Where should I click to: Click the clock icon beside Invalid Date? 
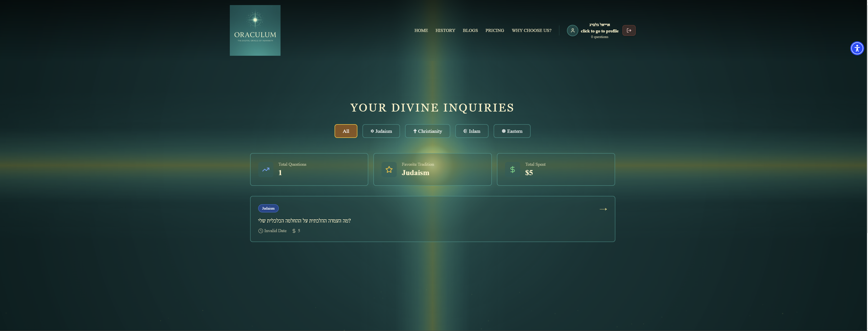261,231
